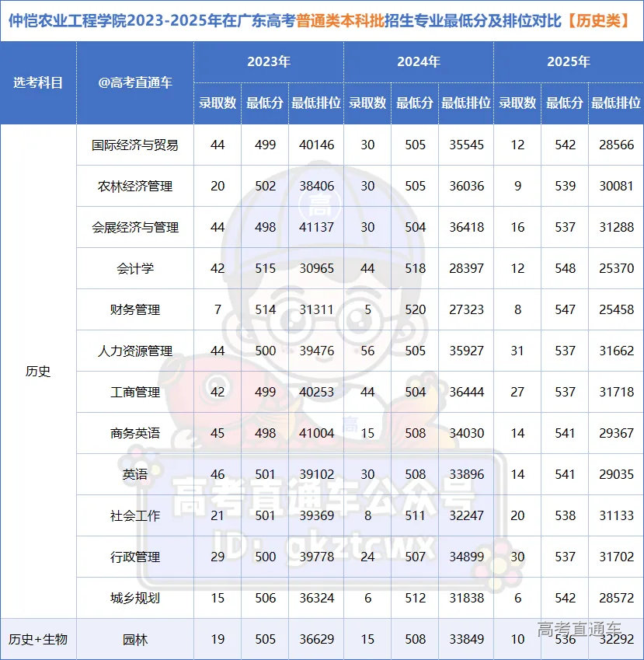
Task: Click the 园林 major cell
Action: click(x=135, y=640)
